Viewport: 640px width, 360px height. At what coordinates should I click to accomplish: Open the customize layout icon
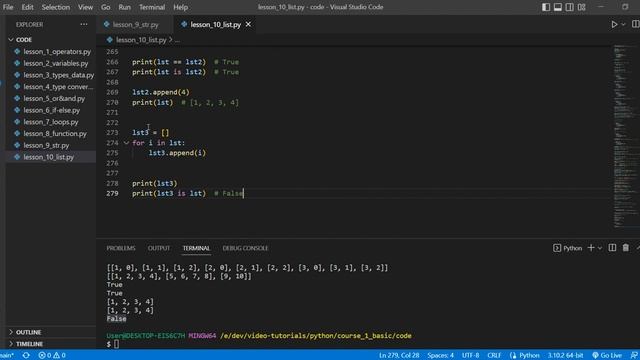click(x=582, y=7)
